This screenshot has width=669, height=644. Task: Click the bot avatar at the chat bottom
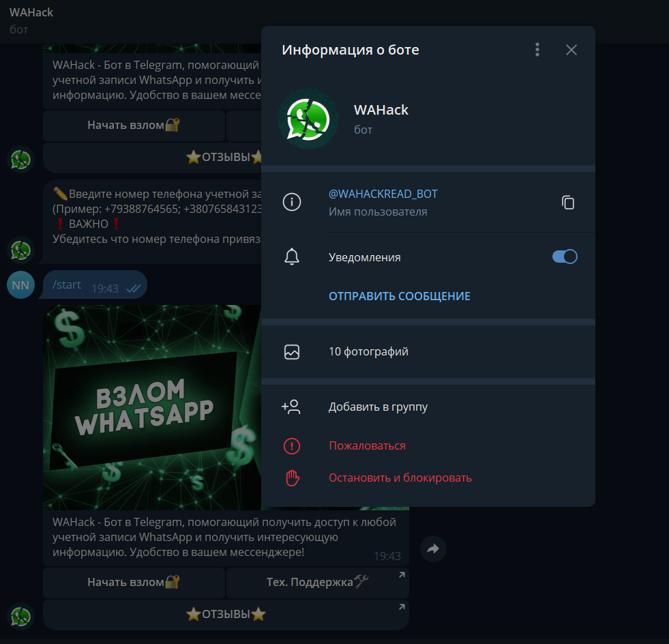pyautogui.click(x=20, y=616)
